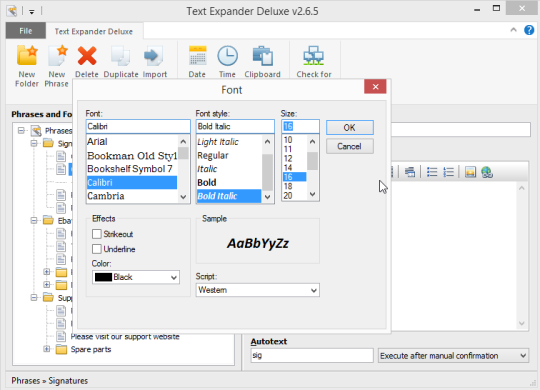Screen dimensions: 540x390
Task: Click the bulleted list editor icon
Action: point(432,172)
